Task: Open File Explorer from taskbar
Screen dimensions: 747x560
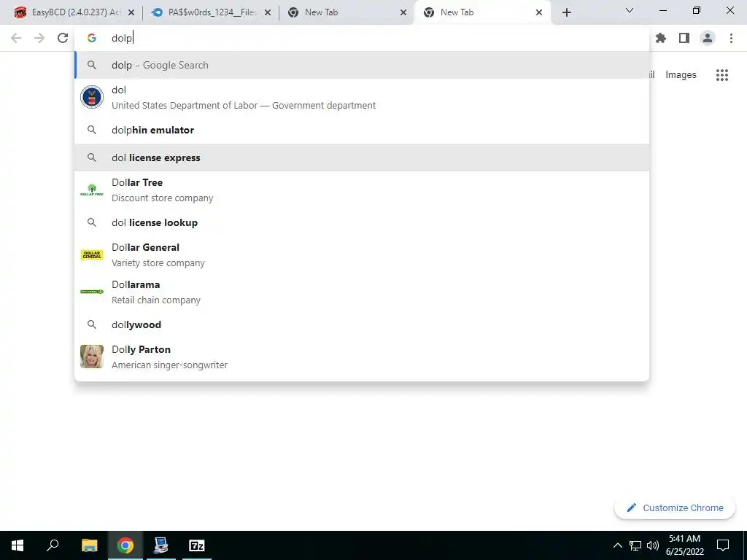Action: point(89,545)
